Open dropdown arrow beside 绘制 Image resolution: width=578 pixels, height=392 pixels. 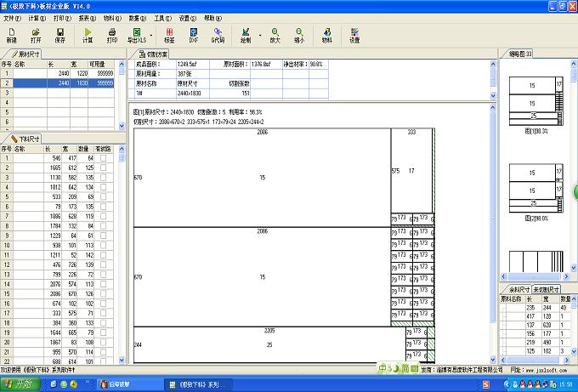tap(260, 36)
